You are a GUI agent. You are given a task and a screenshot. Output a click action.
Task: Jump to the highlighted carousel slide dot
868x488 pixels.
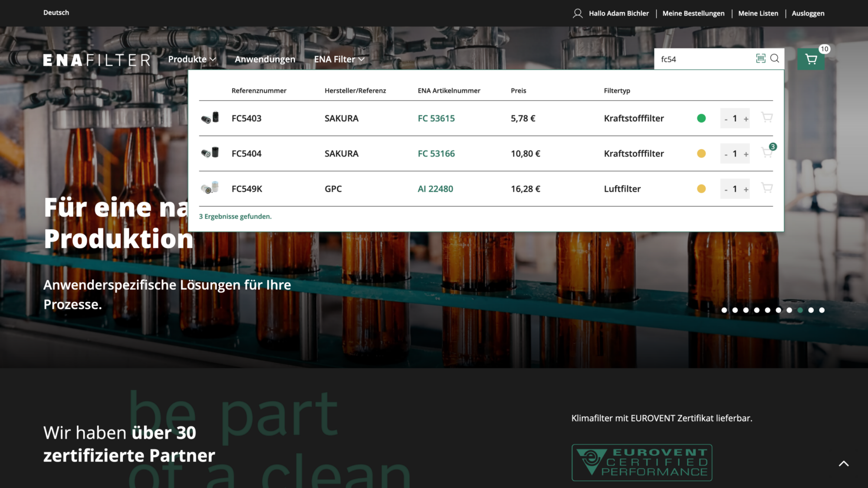[800, 310]
